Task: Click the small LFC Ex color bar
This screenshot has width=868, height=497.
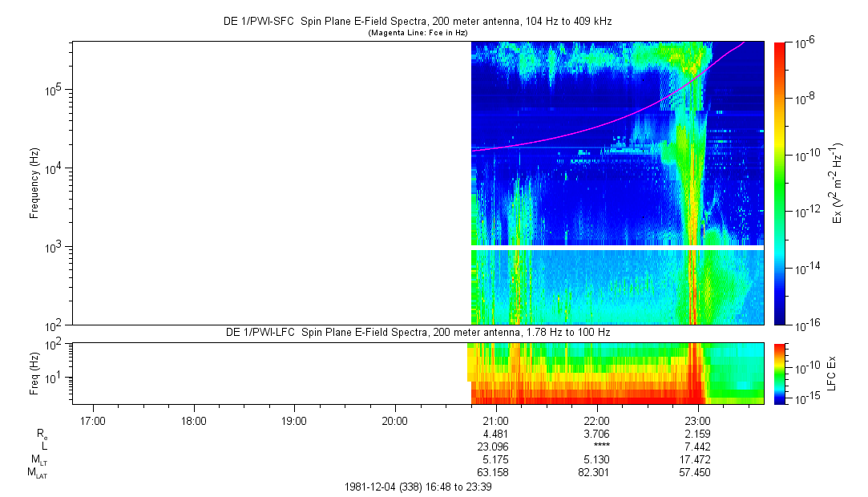Action: (x=780, y=373)
